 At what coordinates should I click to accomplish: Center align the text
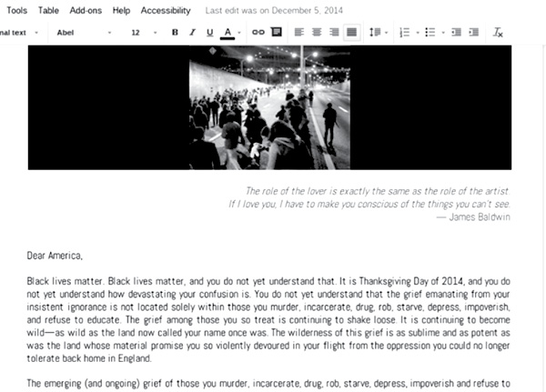pos(317,33)
